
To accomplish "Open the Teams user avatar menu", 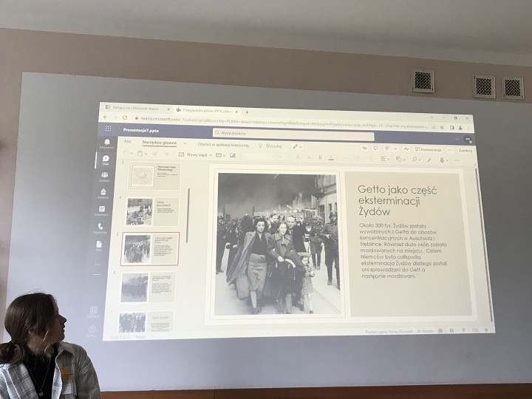I will point(468,139).
